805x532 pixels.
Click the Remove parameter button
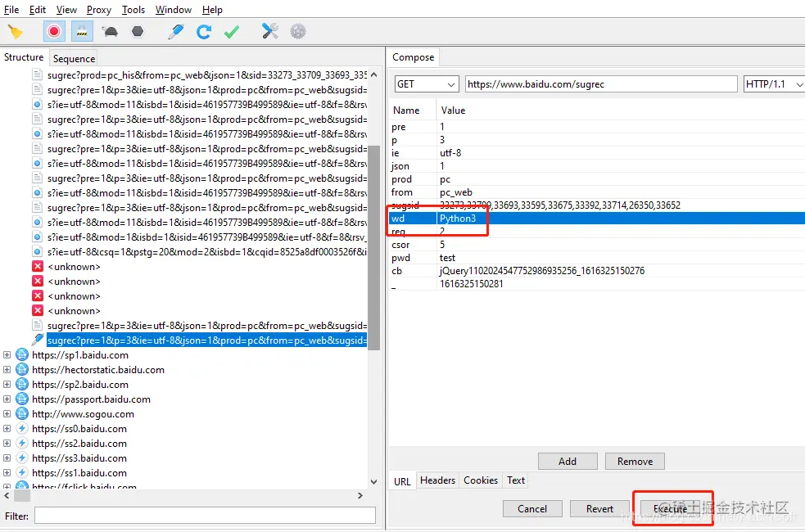[635, 462]
